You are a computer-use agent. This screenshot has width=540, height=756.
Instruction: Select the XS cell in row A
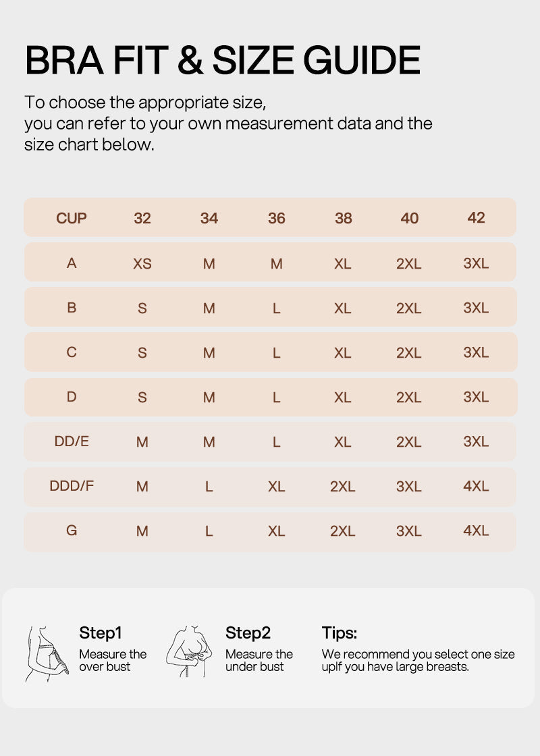pos(142,263)
